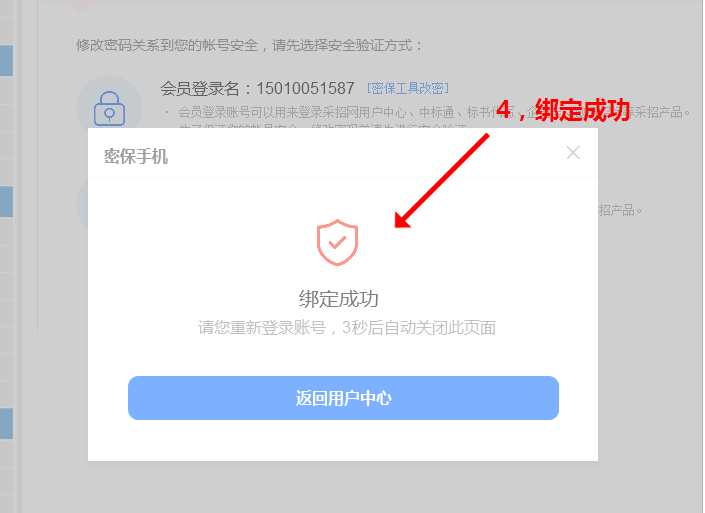Click the 修改密码关系到您的帐号安全 instruction line
The image size is (705, 513).
pos(249,45)
